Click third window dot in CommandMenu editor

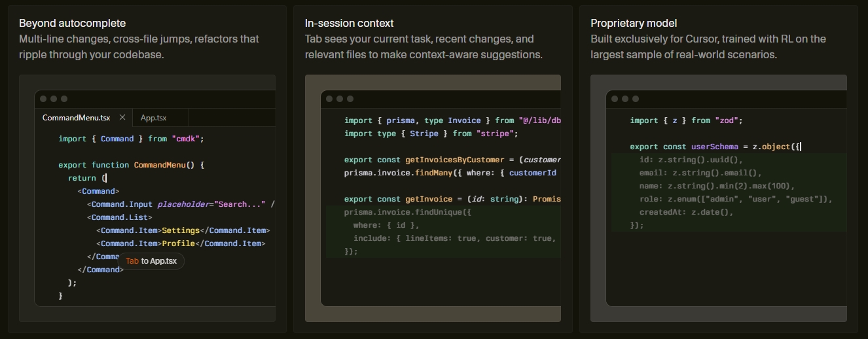click(x=64, y=99)
